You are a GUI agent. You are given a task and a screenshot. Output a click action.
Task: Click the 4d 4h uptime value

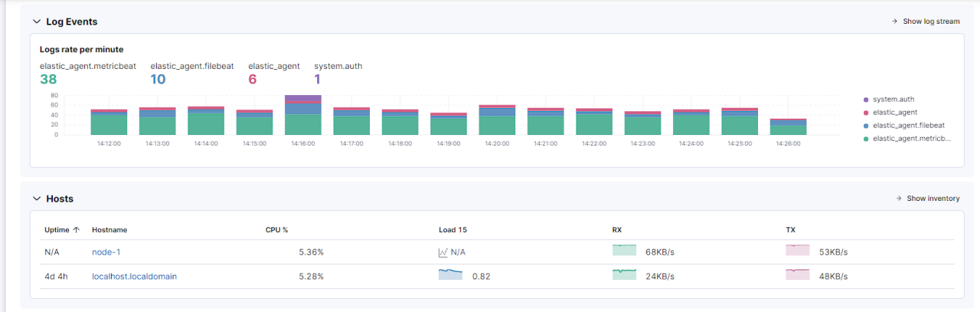coord(56,276)
